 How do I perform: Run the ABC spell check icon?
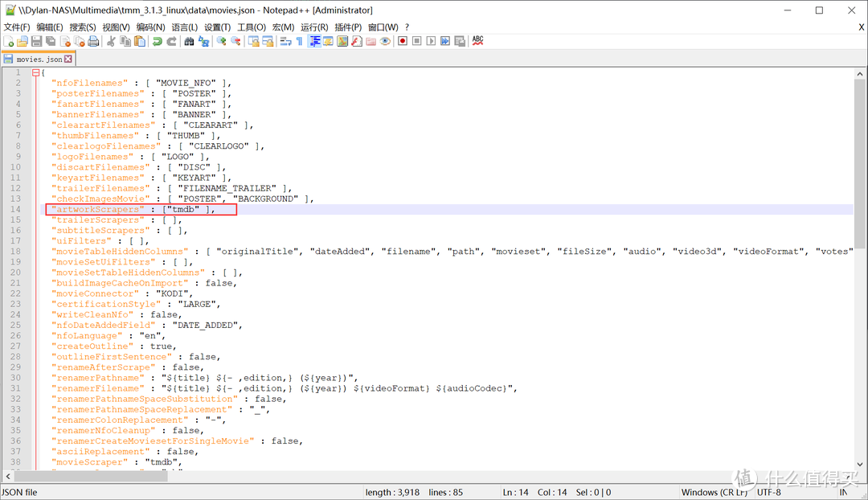tap(477, 41)
